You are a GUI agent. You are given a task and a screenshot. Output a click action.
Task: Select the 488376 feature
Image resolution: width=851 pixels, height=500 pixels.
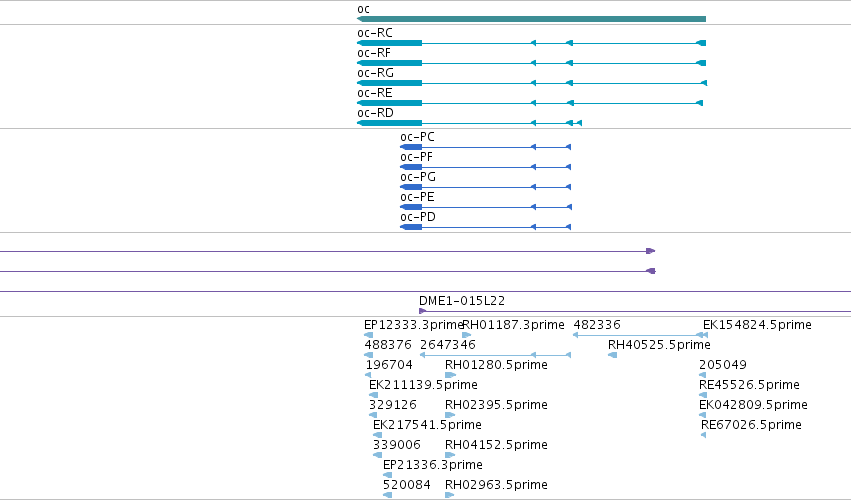coord(369,355)
